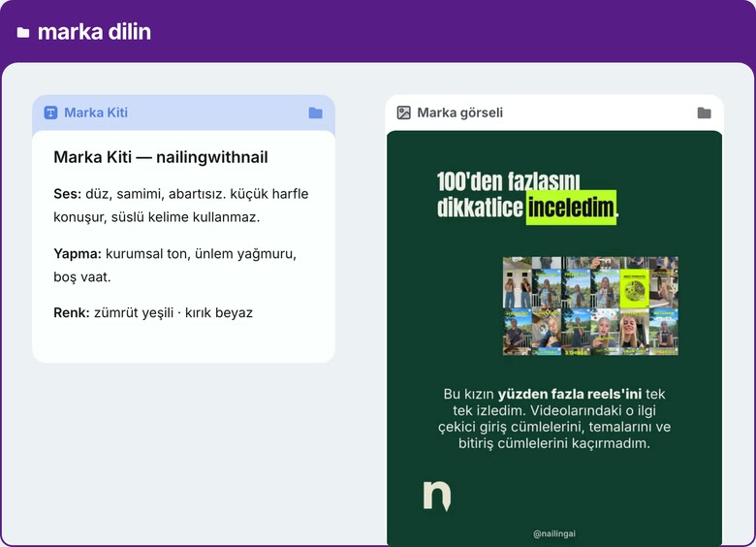The height and width of the screenshot is (547, 756).
Task: Click the text-type icon on Marka Kiti card
Action: (x=50, y=113)
